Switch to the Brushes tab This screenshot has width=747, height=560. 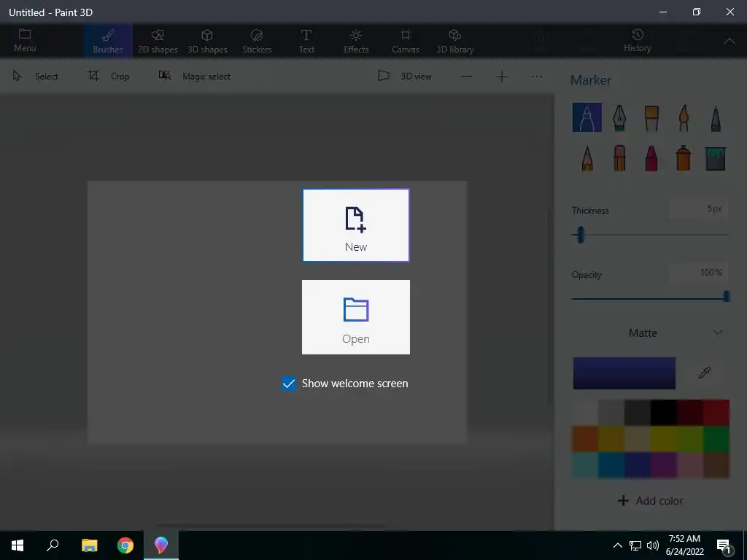[x=108, y=41]
